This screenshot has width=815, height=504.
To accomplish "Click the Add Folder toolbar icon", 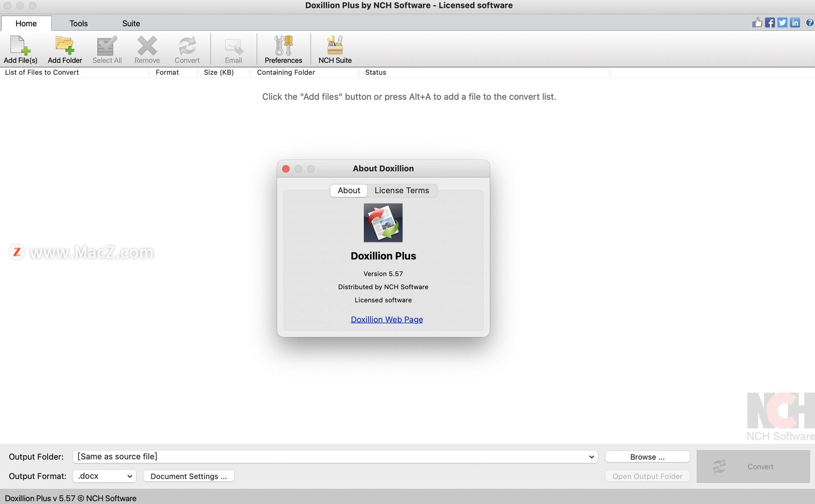I will click(65, 50).
